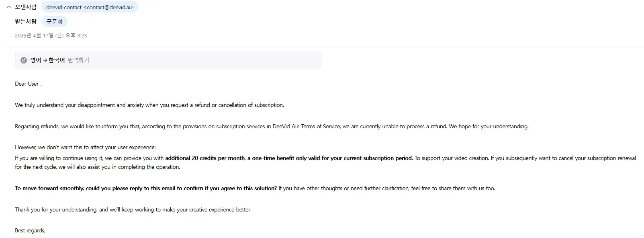Click the 받는사람 recipient label
The image size is (644, 238).
click(26, 22)
